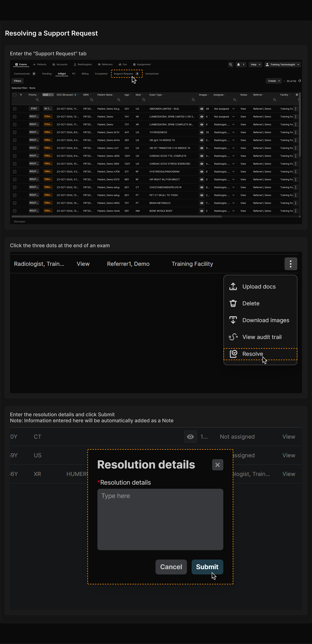This screenshot has width=312, height=644.
Task: Tick checkbox for LUMBOSACRAL SPINE LIMITED row
Action: (x=15, y=117)
